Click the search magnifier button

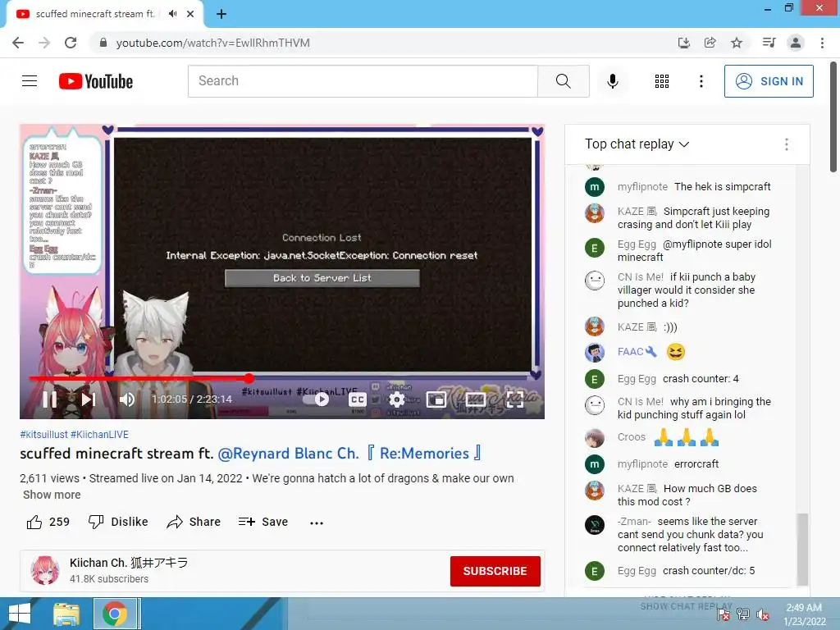(563, 81)
